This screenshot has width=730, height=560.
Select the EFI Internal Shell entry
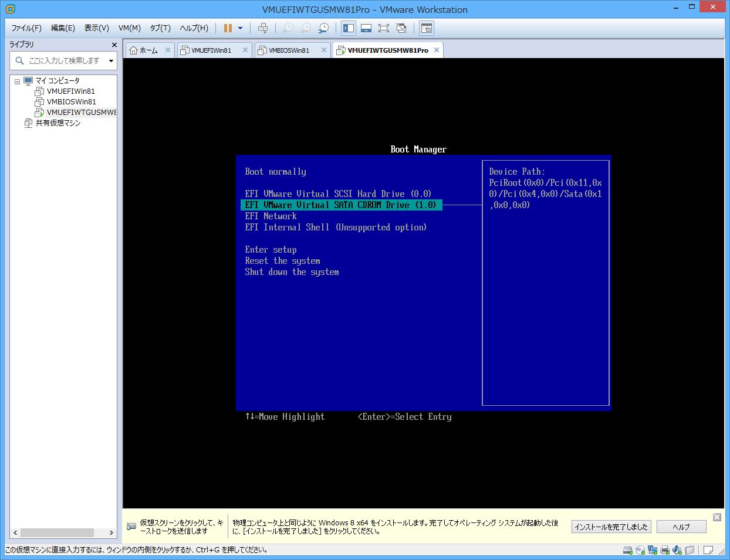pos(336,228)
